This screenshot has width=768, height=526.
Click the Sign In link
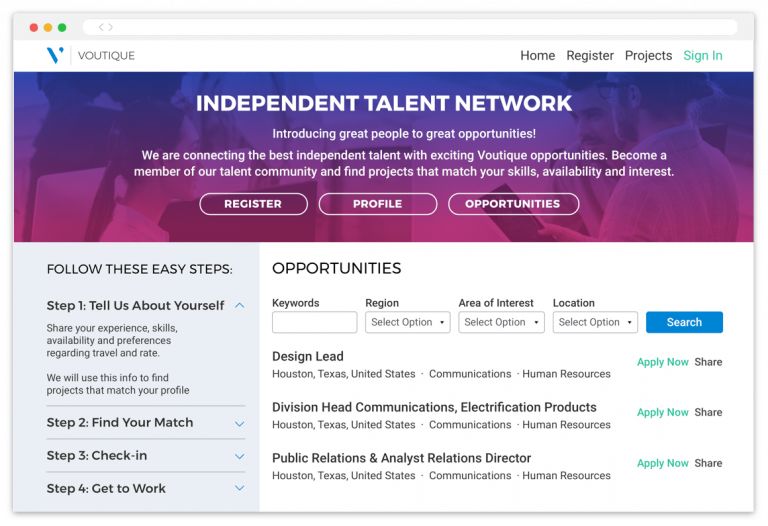[702, 56]
